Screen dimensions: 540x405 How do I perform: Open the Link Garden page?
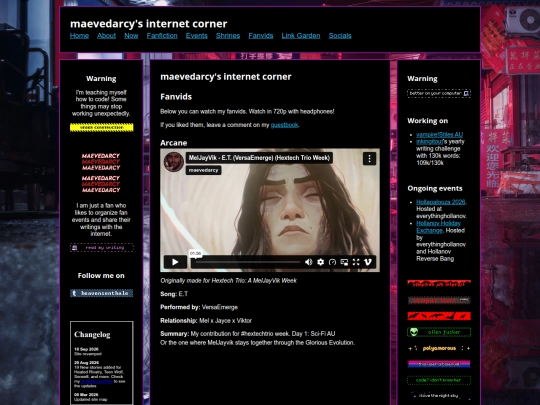301,36
